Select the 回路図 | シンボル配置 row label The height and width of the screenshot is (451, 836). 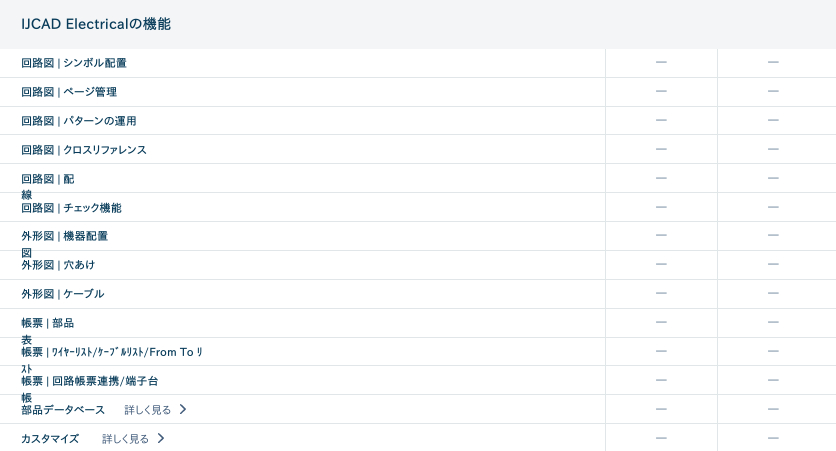click(74, 63)
